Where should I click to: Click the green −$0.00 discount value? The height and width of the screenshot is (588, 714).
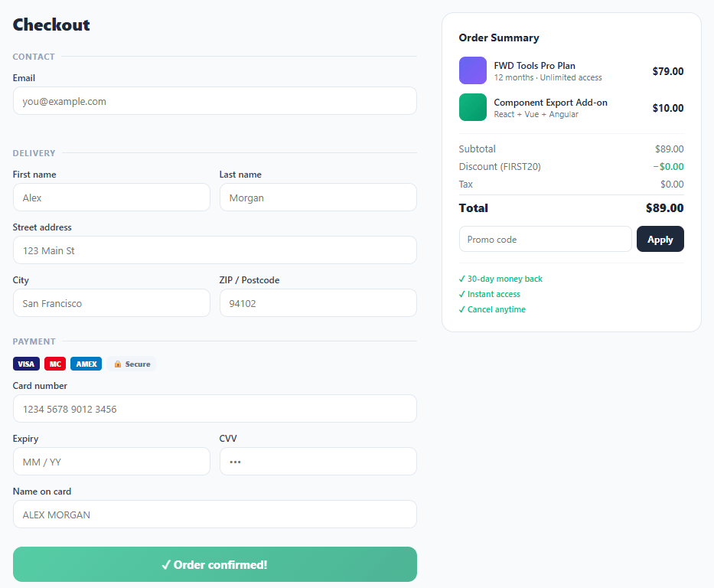(668, 167)
